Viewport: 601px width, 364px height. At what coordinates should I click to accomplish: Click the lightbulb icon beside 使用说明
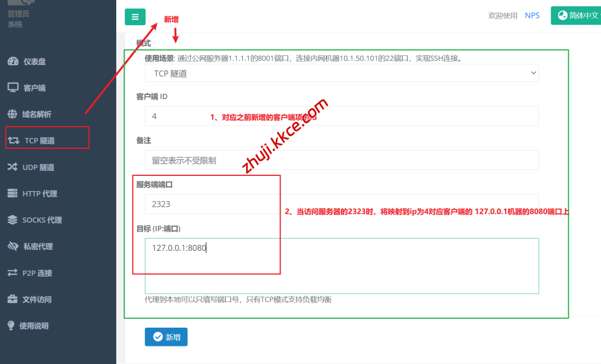point(11,325)
